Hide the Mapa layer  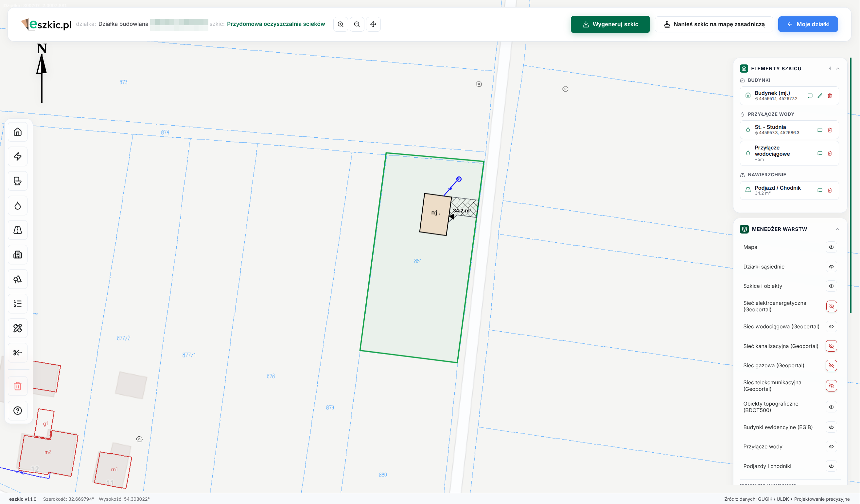(x=831, y=247)
